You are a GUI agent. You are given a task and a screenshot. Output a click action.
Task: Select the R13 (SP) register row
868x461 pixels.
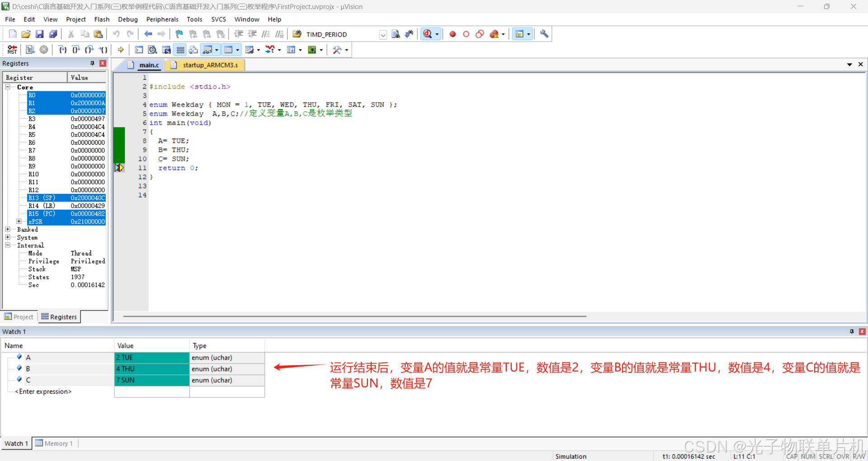(66, 198)
